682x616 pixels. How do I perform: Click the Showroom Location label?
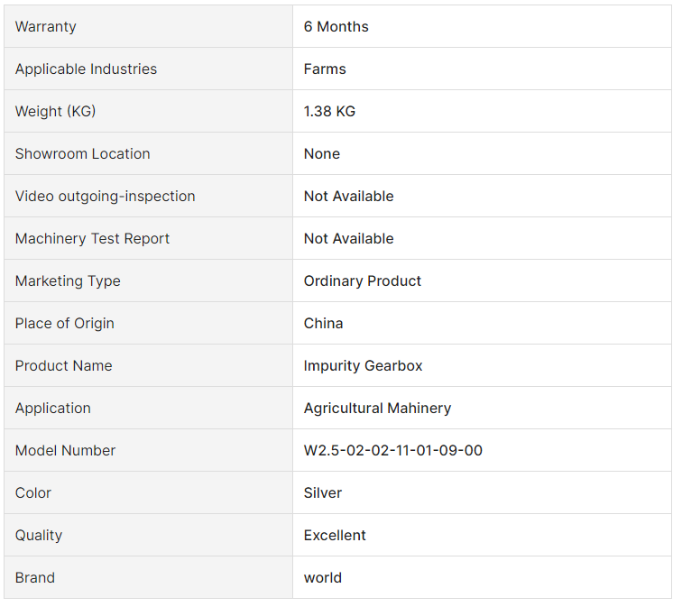click(x=83, y=154)
